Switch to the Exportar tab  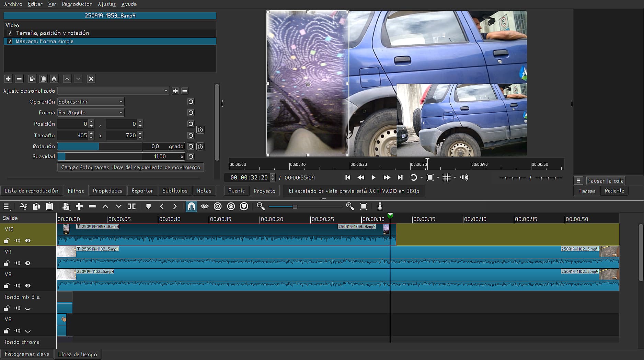[x=142, y=191]
